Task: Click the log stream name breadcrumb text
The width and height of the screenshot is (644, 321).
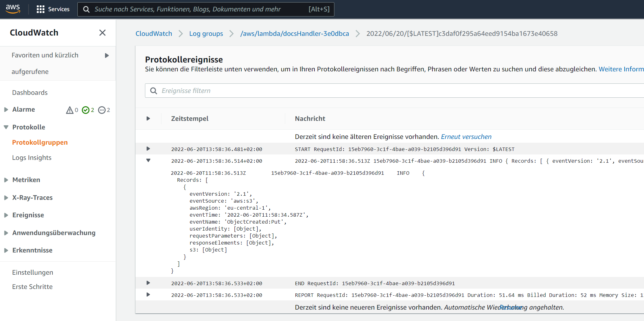Action: (x=462, y=34)
